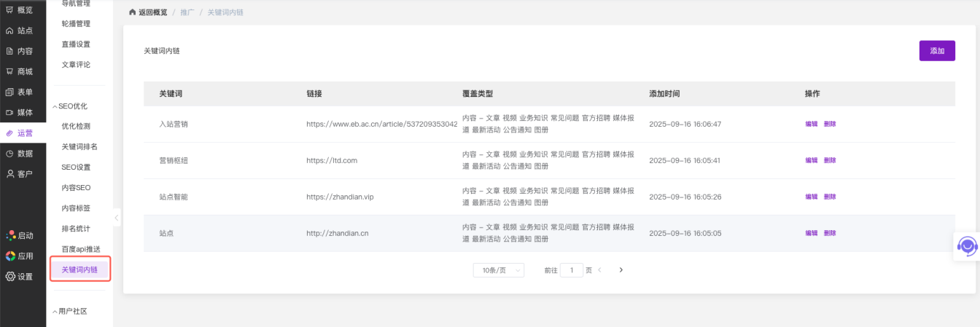The height and width of the screenshot is (327, 980).
Task: Collapse the 用户社区 menu section
Action: pyautogui.click(x=55, y=312)
